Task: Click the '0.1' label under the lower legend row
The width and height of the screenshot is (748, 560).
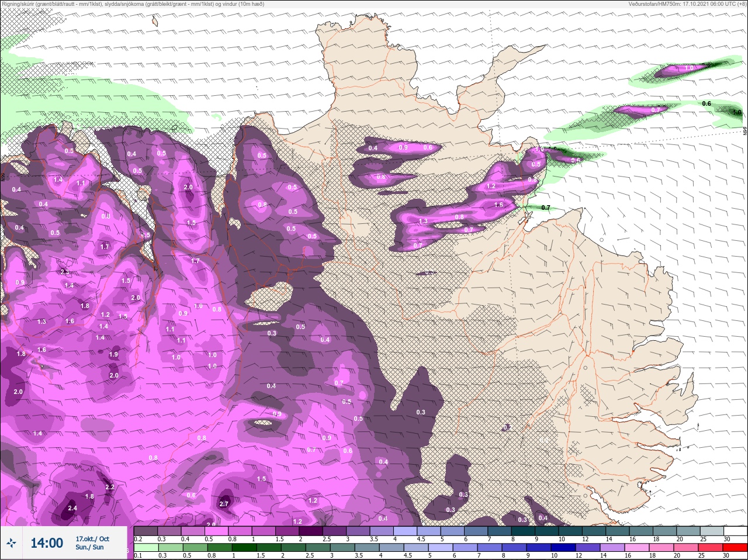Action: tap(138, 555)
